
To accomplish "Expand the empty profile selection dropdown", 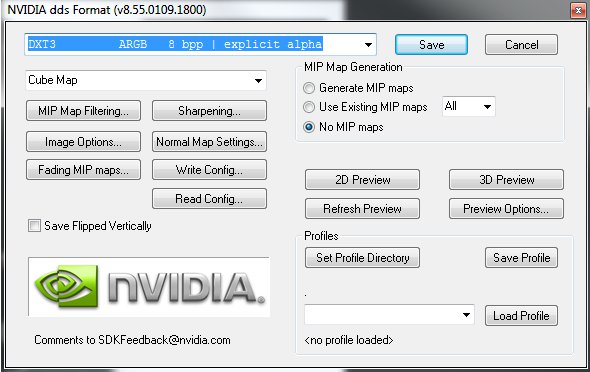I will (x=389, y=315).
